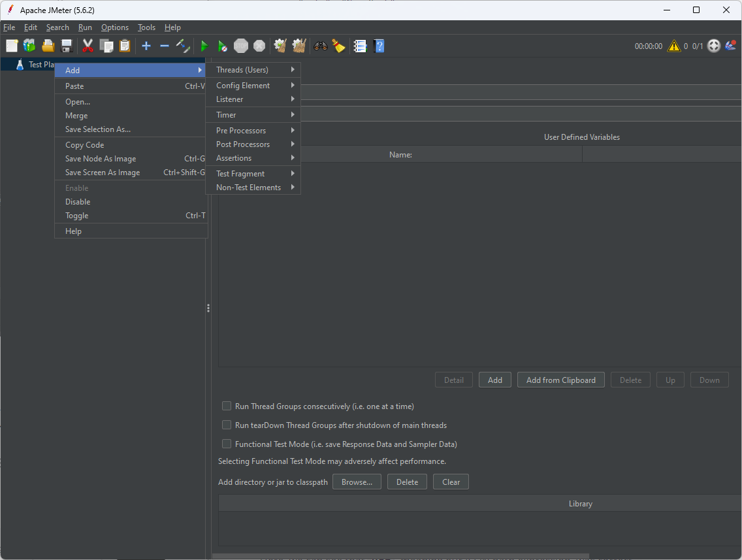The image size is (742, 560).
Task: Choose Paste from context menu
Action: tap(131, 86)
